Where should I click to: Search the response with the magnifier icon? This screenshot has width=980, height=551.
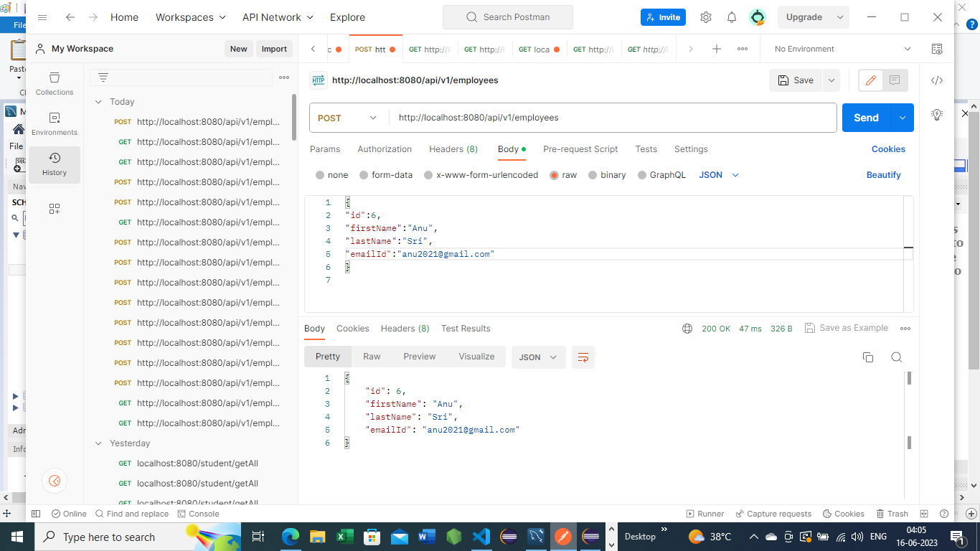(x=896, y=357)
